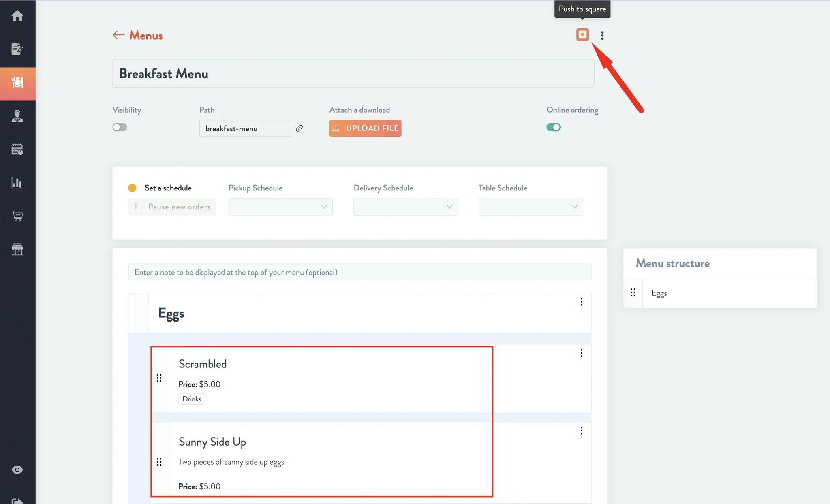830x504 pixels.
Task: Click the Scrambled item title
Action: (203, 364)
